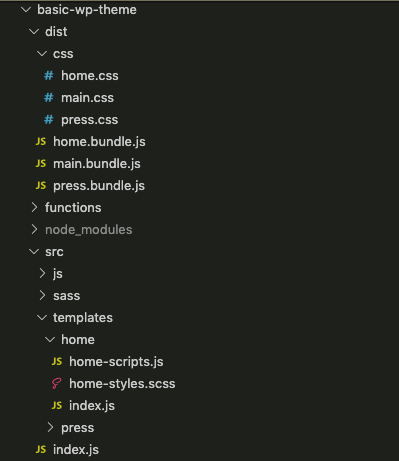Collapse the dist folder chevron
This screenshot has width=399, height=461.
pos(34,32)
